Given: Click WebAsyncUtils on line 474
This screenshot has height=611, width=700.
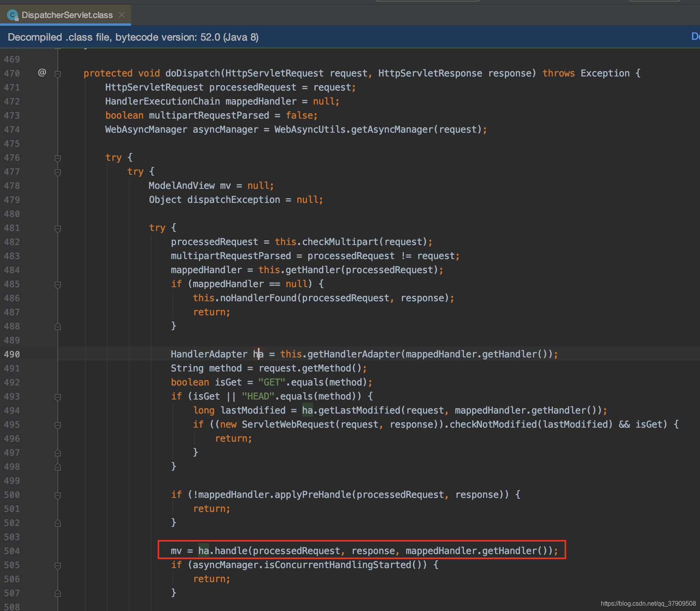Looking at the screenshot, I should click(x=310, y=130).
